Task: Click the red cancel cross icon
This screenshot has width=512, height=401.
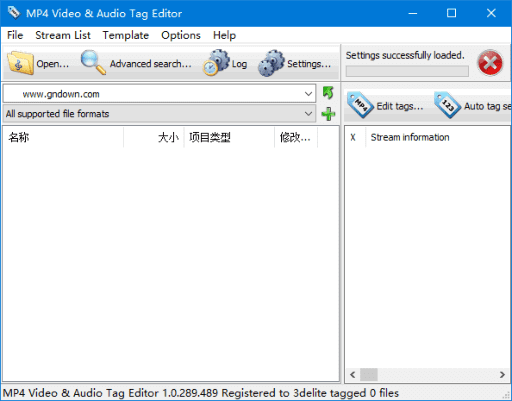Action: 490,63
